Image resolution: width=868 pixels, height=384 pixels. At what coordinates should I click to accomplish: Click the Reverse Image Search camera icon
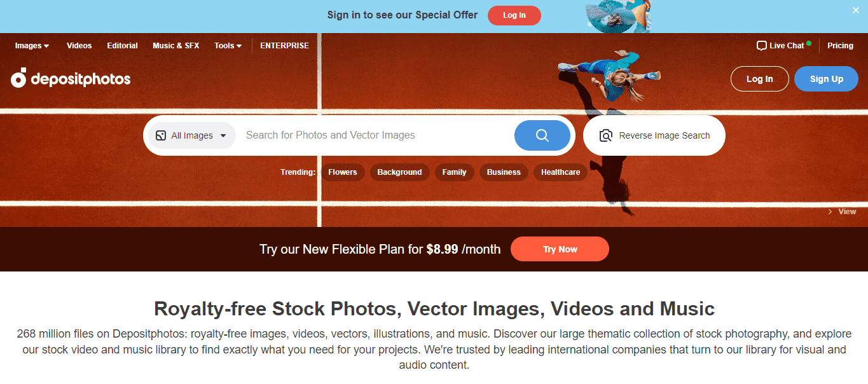point(606,135)
